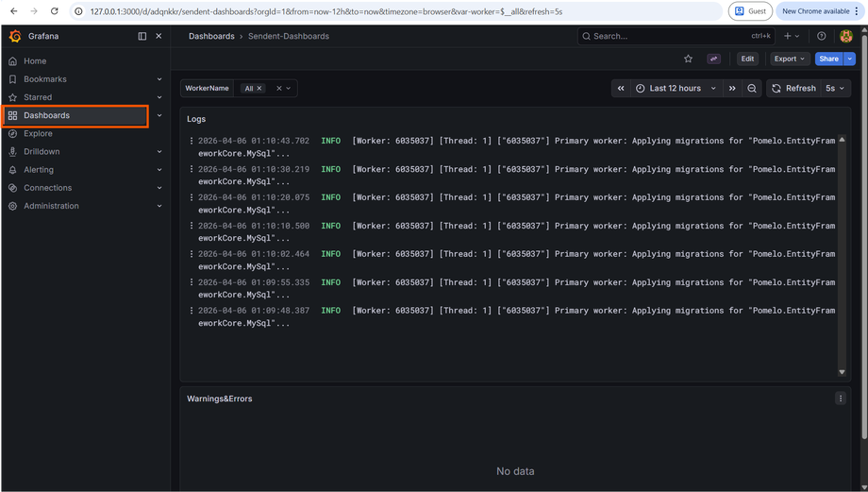Open the plus New menu
Viewport: 868px width, 492px height.
pos(791,36)
